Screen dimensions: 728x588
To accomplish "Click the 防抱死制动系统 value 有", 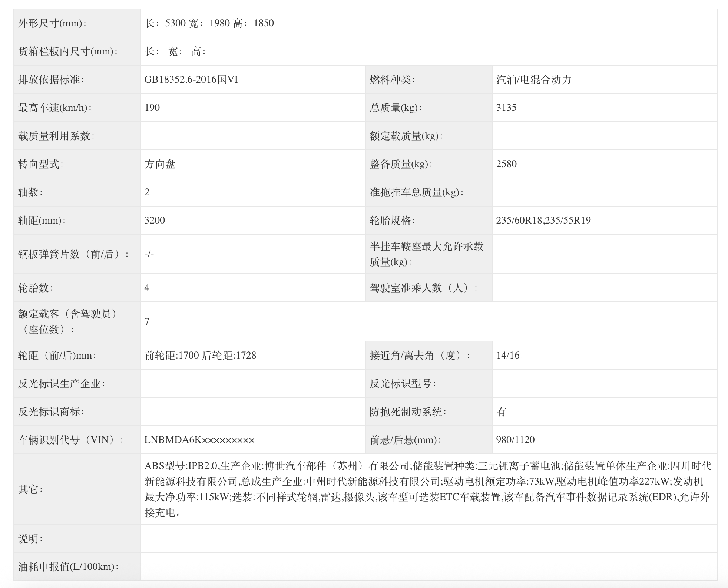I will pos(501,412).
